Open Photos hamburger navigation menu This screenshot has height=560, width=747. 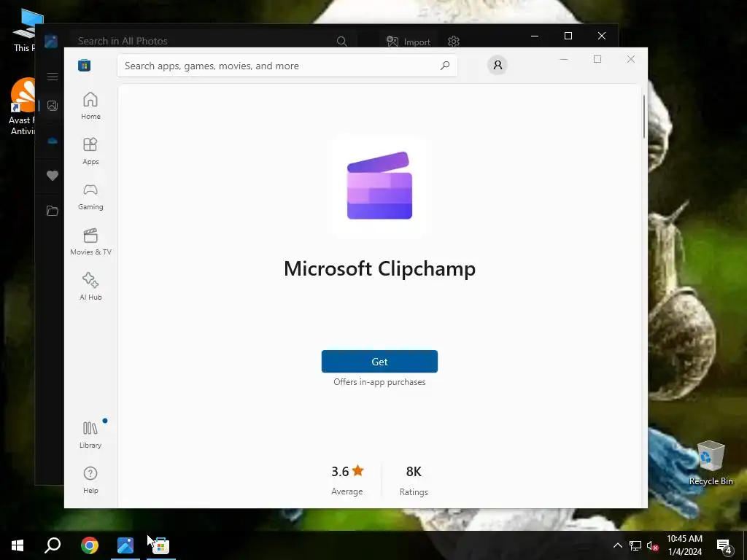coord(53,77)
